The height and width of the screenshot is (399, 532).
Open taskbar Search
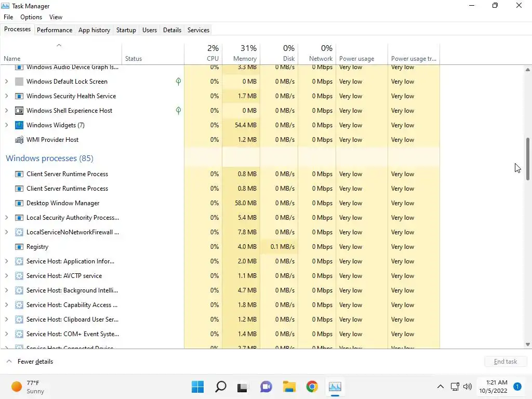tap(220, 387)
